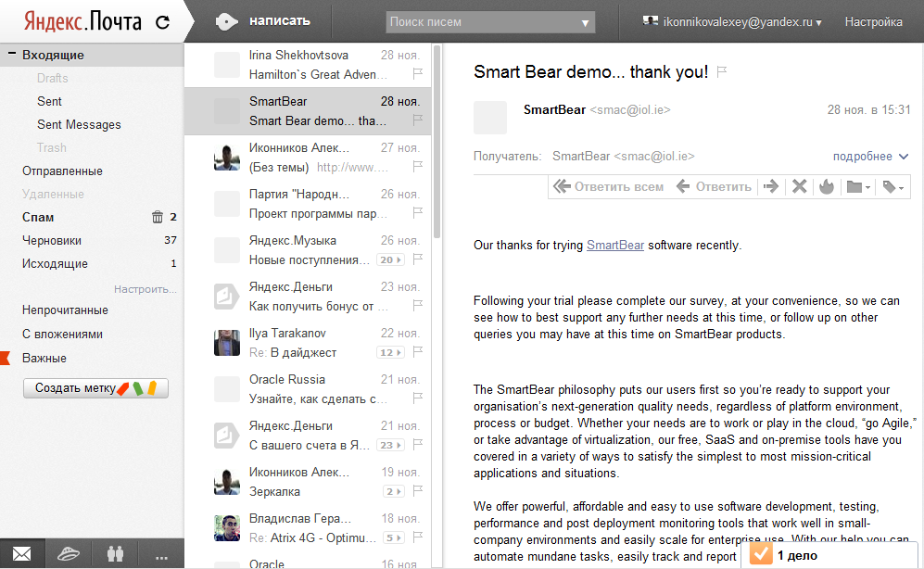Click the Иконников avatar on 27 ноя. message

click(x=227, y=158)
